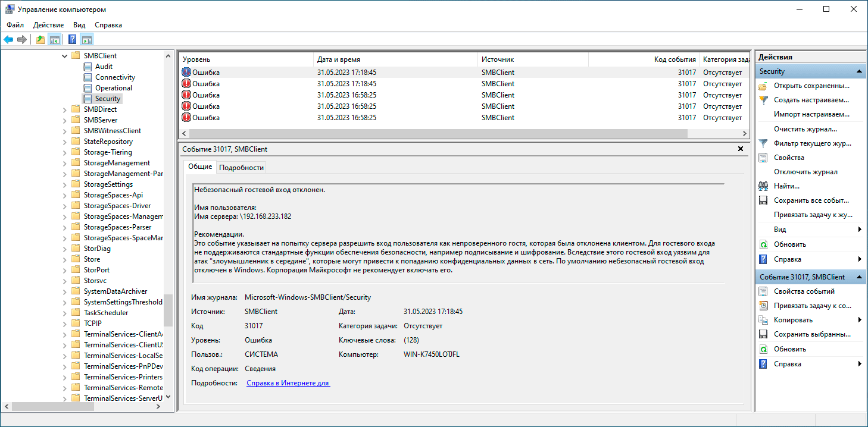Expand the Copy submenu arrow in Actions

pyautogui.click(x=859, y=320)
